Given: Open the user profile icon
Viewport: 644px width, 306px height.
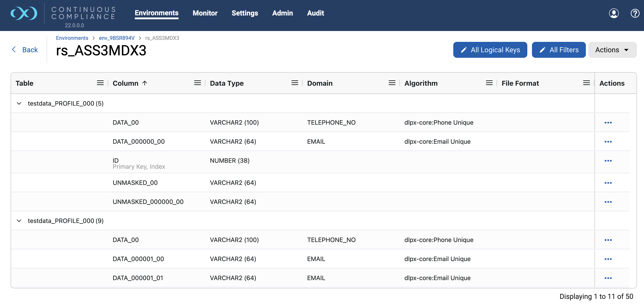Looking at the screenshot, I should coord(614,13).
